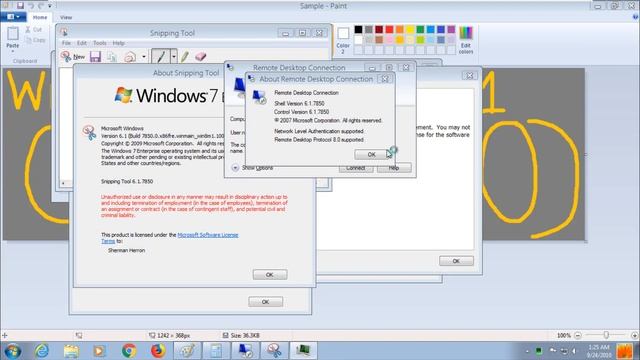Pick the red color swatch in the palette
Image resolution: width=640 pixels, height=360 pixels.
(389, 29)
